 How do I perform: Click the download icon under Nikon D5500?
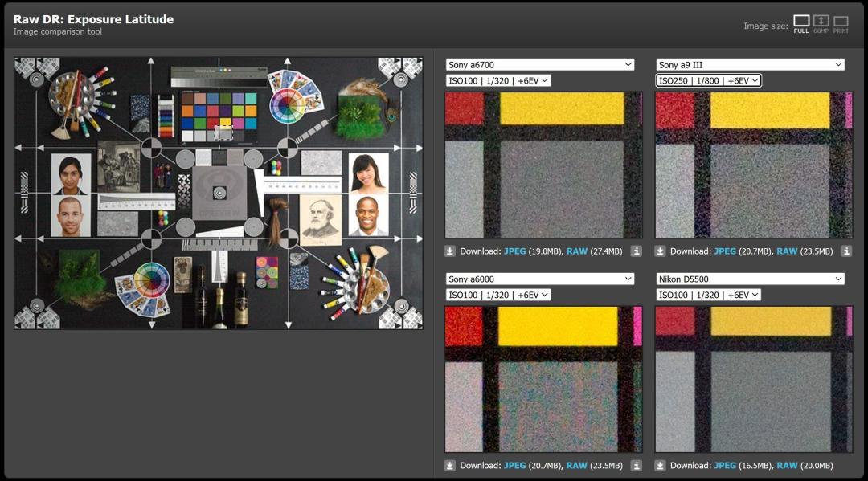660,466
